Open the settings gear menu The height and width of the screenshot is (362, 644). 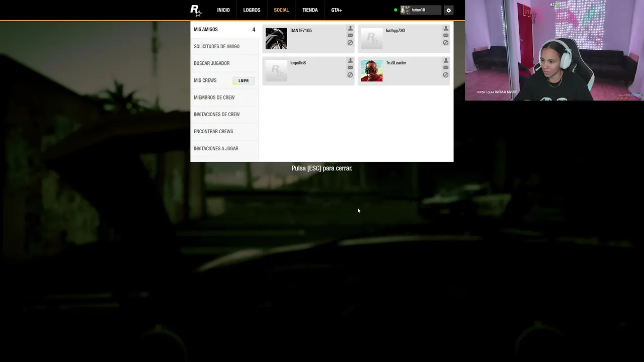click(449, 10)
